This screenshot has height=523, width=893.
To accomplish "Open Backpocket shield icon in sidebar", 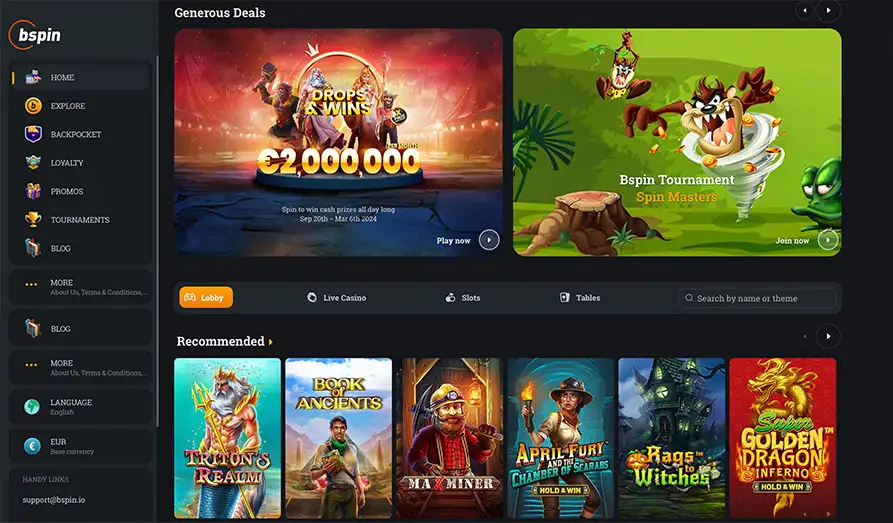I will tap(33, 134).
